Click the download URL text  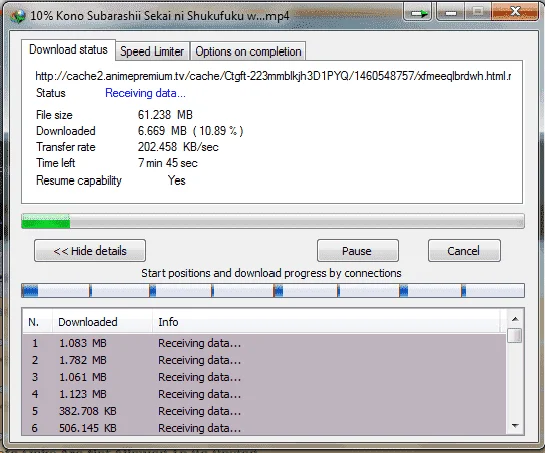click(273, 76)
